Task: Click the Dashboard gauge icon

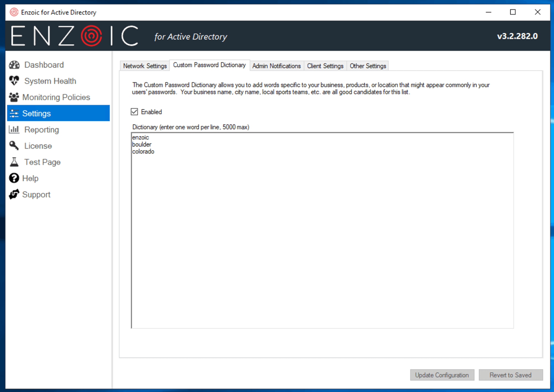Action: [x=14, y=65]
